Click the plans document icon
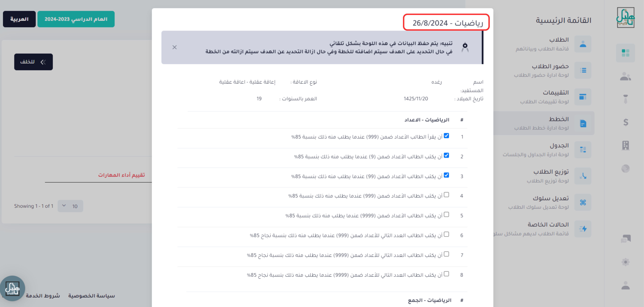 583,123
